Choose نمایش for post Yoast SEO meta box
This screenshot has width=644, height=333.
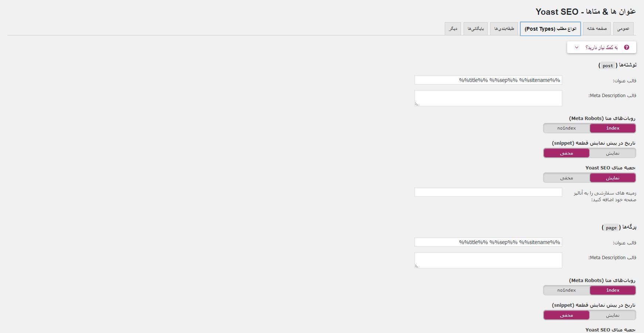(x=613, y=178)
